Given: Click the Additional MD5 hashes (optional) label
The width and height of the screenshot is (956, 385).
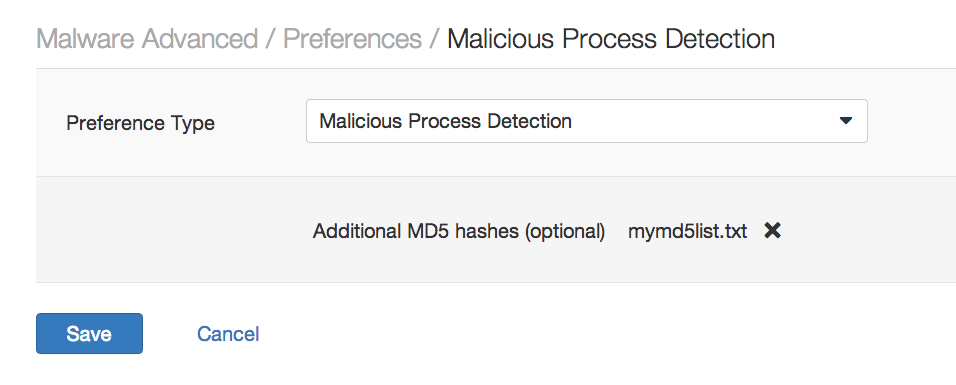Looking at the screenshot, I should (458, 231).
